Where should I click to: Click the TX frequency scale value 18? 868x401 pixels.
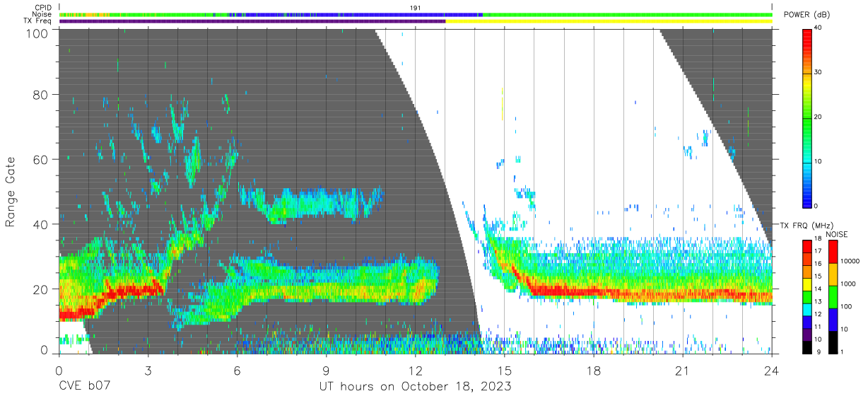tap(819, 240)
